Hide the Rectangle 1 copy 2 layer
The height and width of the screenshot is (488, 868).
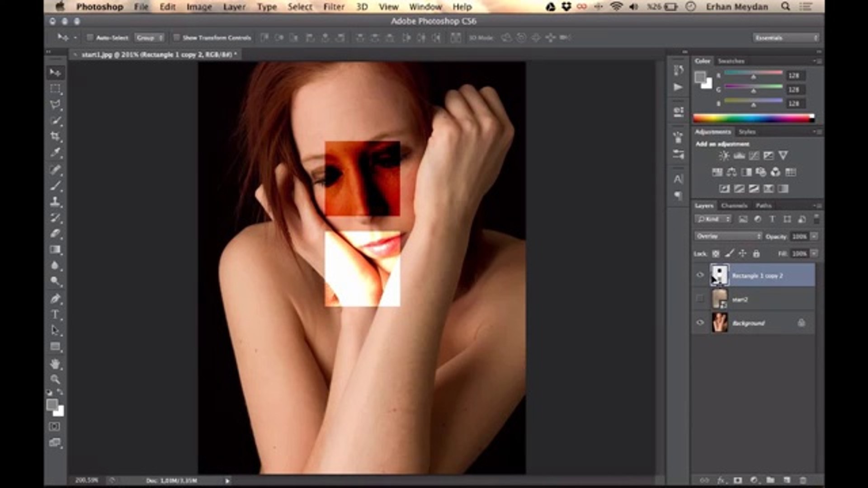(700, 275)
